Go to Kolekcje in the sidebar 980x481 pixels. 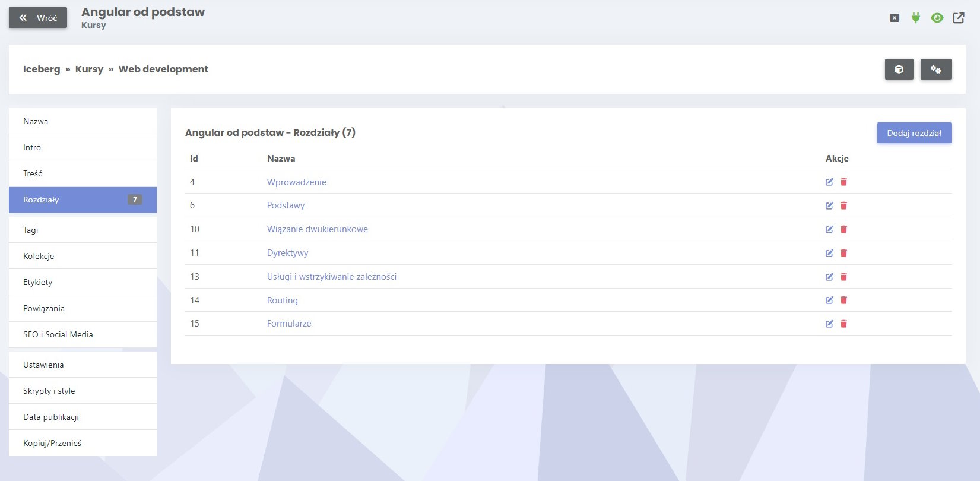[83, 256]
